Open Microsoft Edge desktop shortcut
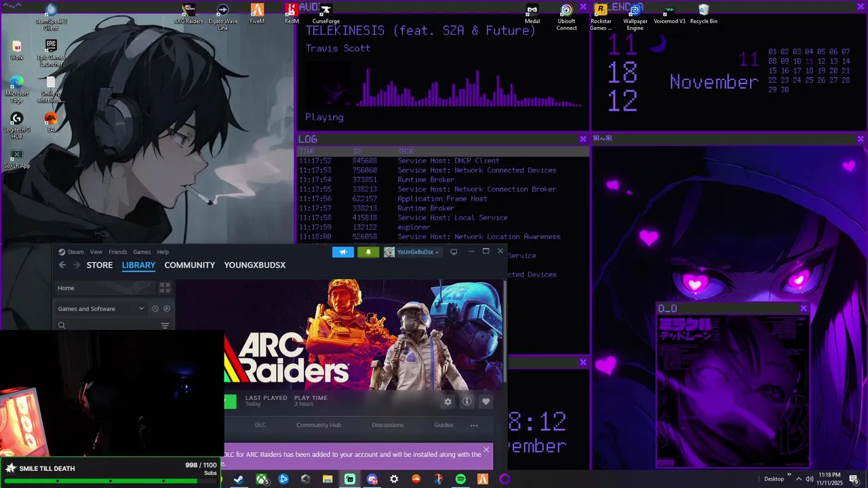 (17, 89)
